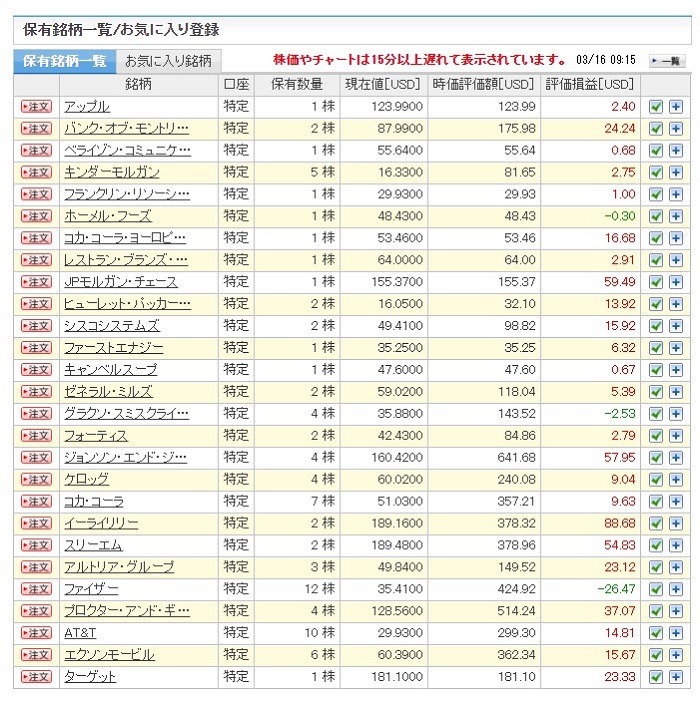Screen dimensions: 700x701
Task: Click the 注文 icon for ケロッグ
Action: click(x=36, y=480)
